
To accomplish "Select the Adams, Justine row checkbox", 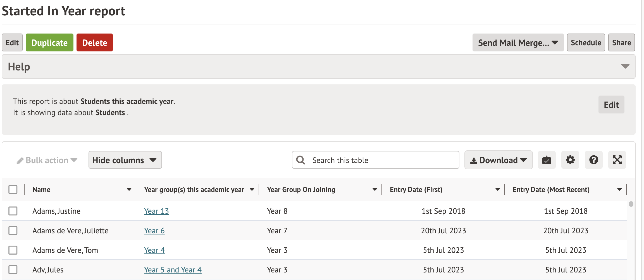I will [x=13, y=211].
